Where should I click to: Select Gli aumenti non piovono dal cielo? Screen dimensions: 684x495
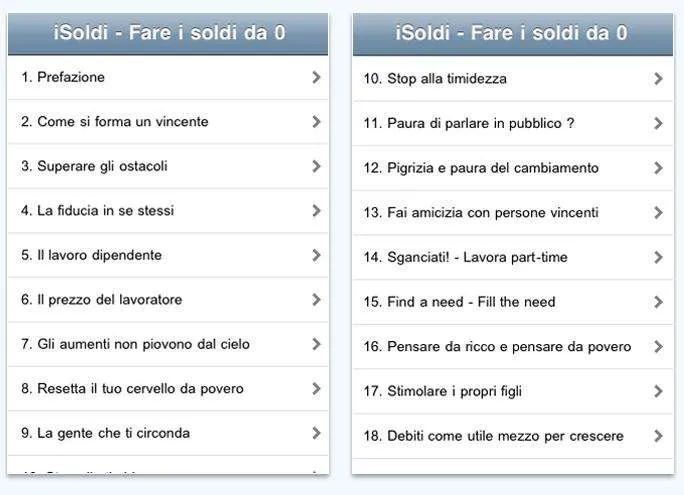[x=168, y=344]
